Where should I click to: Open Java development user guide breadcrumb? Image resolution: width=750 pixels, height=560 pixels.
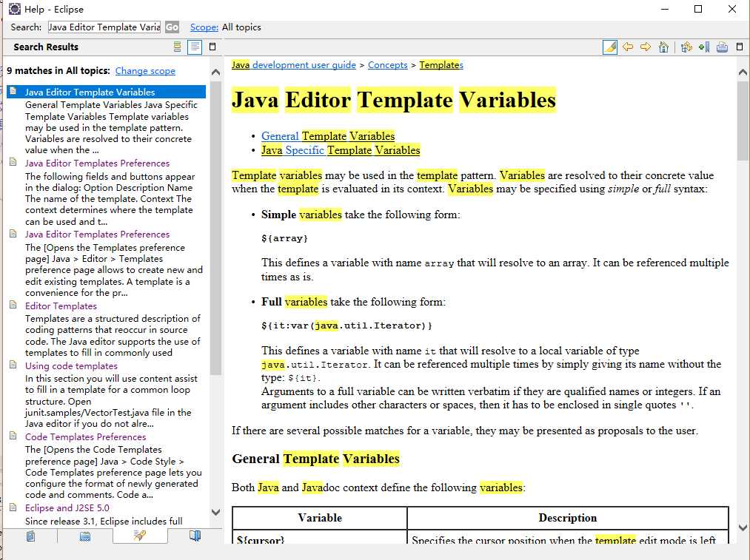coord(294,65)
